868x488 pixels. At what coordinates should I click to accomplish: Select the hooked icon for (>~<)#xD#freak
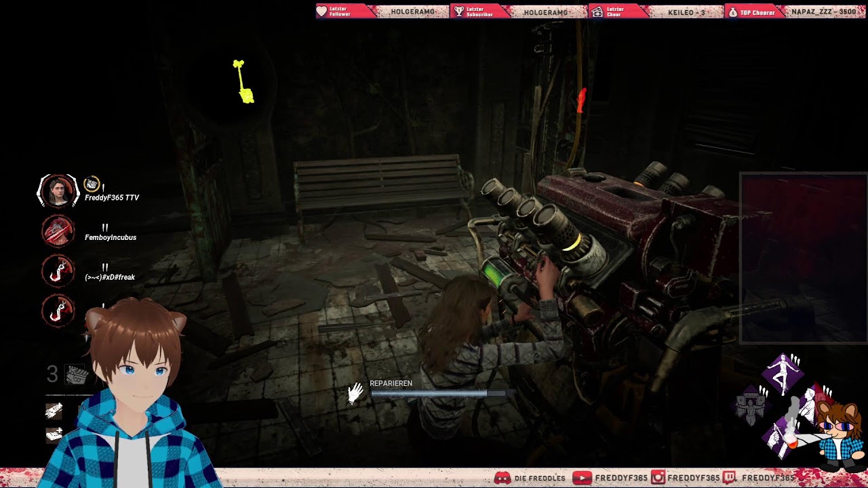(58, 271)
